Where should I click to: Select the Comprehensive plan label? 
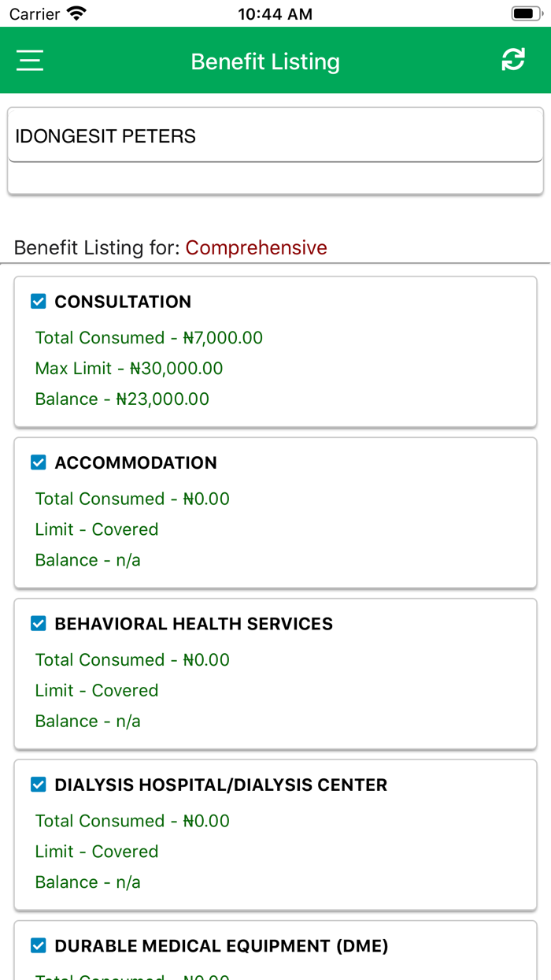pyautogui.click(x=256, y=247)
